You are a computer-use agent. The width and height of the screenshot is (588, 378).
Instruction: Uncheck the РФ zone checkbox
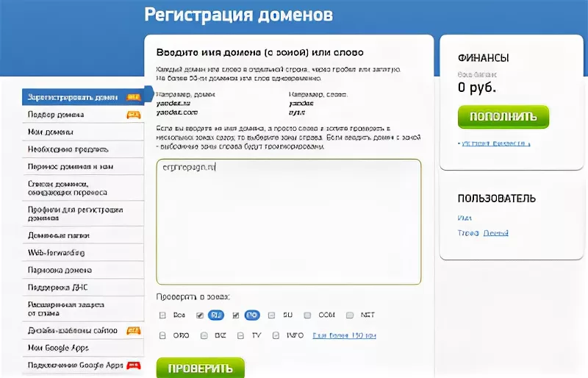click(236, 315)
